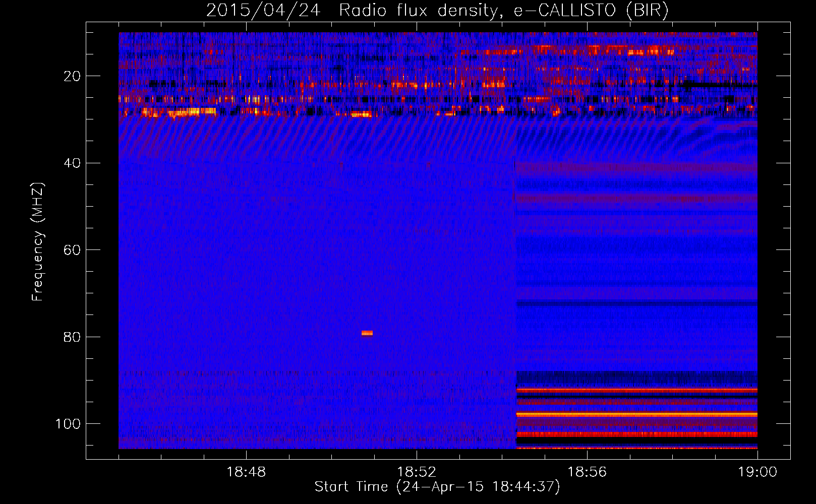The height and width of the screenshot is (504, 816).
Task: Click the small orange burst near 80 MHz
Action: tap(367, 333)
